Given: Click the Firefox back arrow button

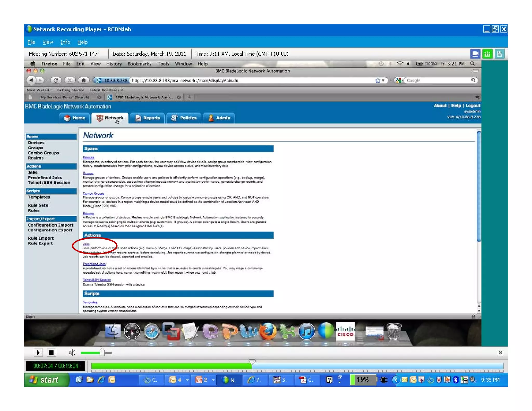Looking at the screenshot, I should tap(31, 80).
